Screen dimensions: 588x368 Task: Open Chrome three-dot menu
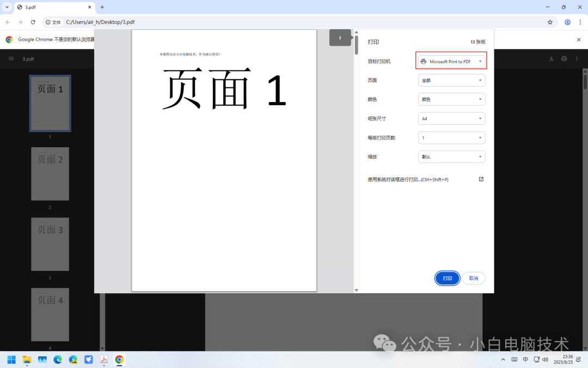point(580,22)
